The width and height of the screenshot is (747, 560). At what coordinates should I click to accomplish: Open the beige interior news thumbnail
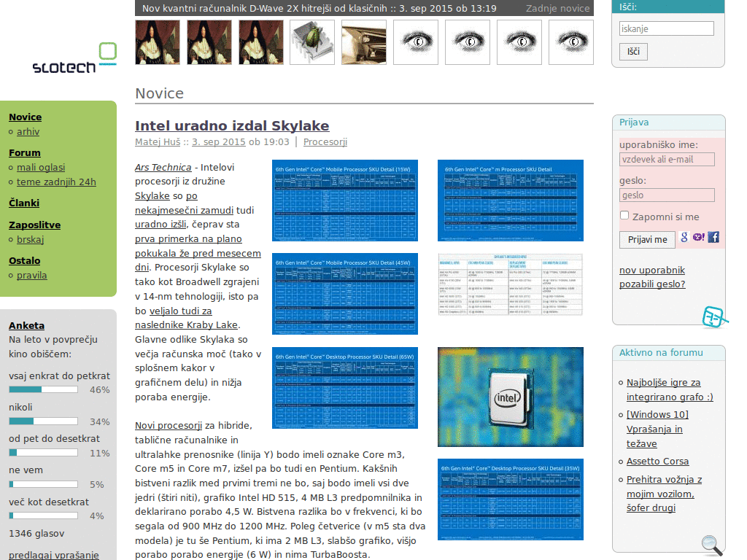click(364, 42)
